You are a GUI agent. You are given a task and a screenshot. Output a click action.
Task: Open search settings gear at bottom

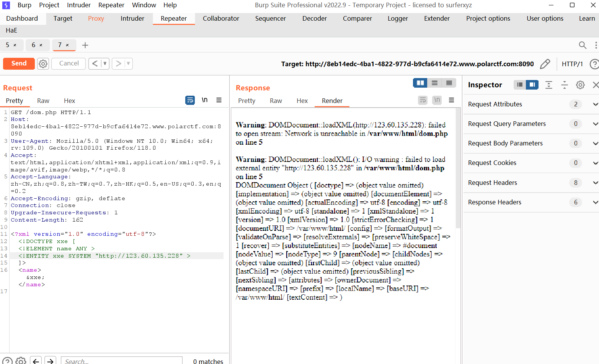(21, 361)
